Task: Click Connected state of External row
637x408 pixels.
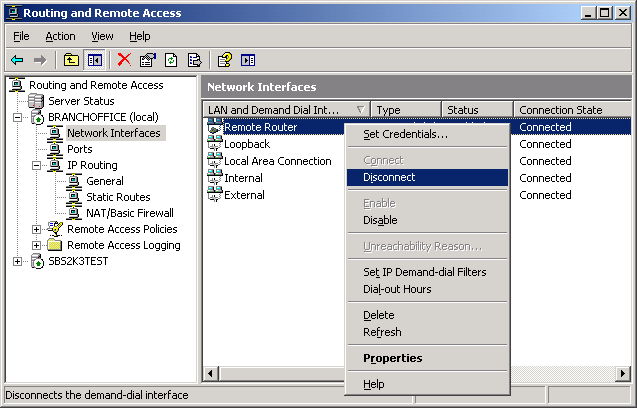Action: coord(545,195)
